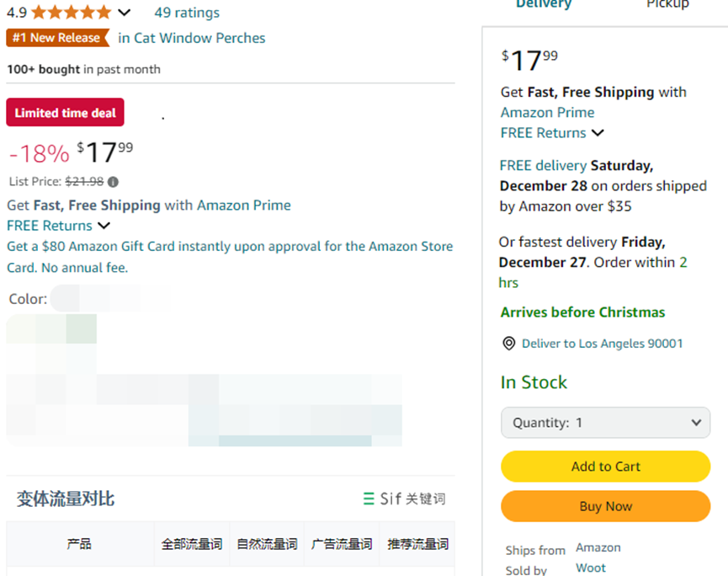
Task: Select the blurred color swatch option
Action: [x=51, y=329]
